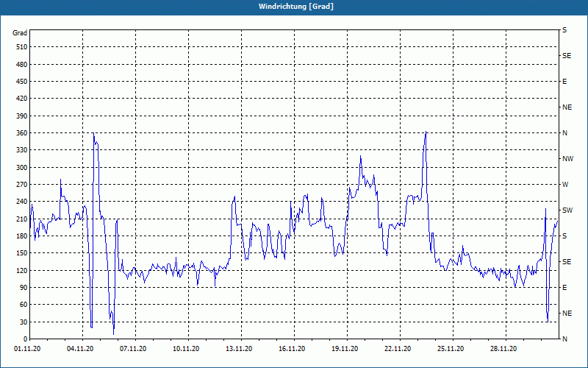Select the NW compass label on right axis
The width and height of the screenshot is (588, 368).
(x=567, y=159)
